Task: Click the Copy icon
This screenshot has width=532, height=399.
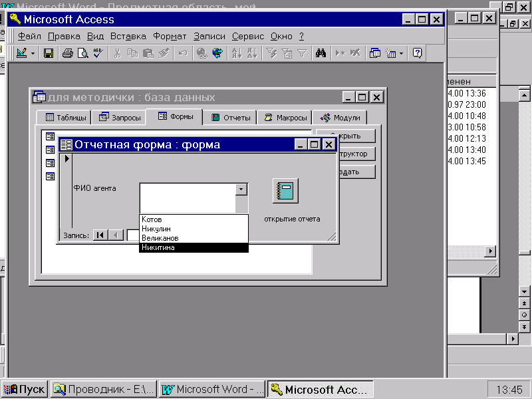Action: coord(132,53)
